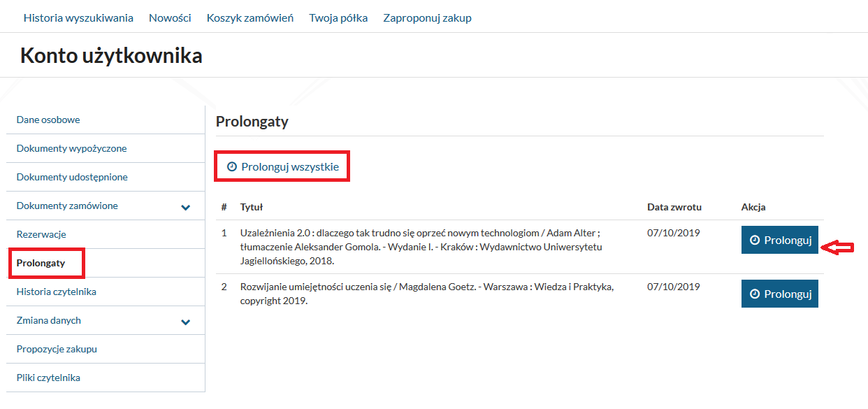
Task: Open Historia czytelnika sidebar item
Action: (x=106, y=292)
